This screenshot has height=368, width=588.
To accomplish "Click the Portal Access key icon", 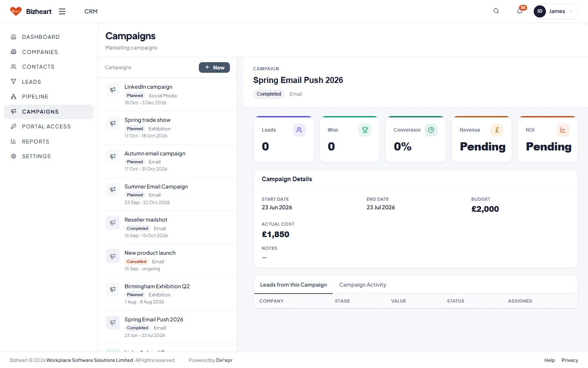I will point(13,126).
